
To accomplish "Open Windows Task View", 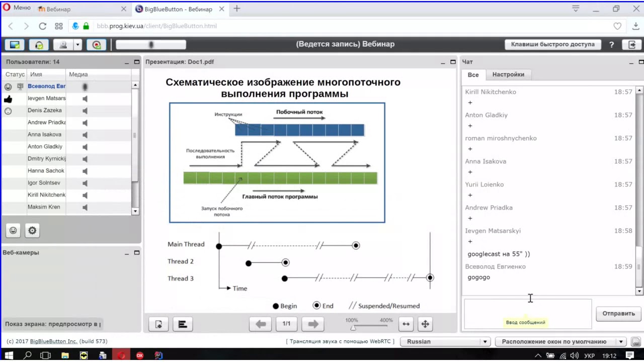I will point(46,355).
